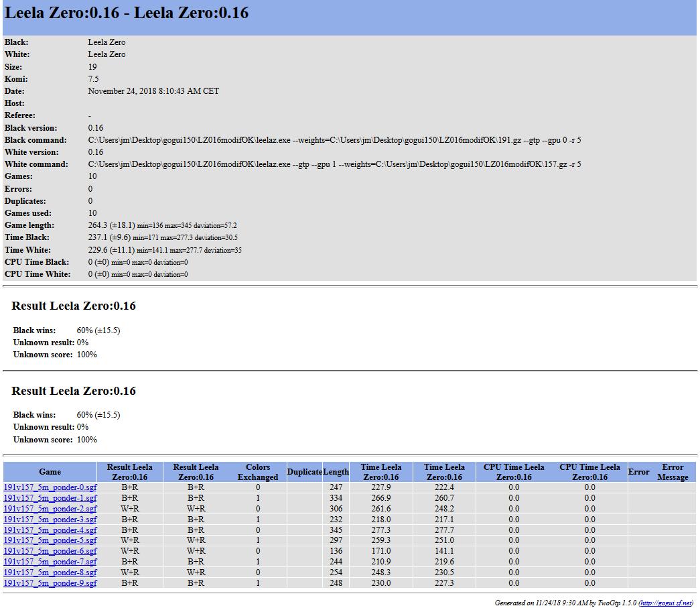
Task: Select the date value 'November 24, 2018 8:10:43 AM CET'
Action: click(x=153, y=91)
